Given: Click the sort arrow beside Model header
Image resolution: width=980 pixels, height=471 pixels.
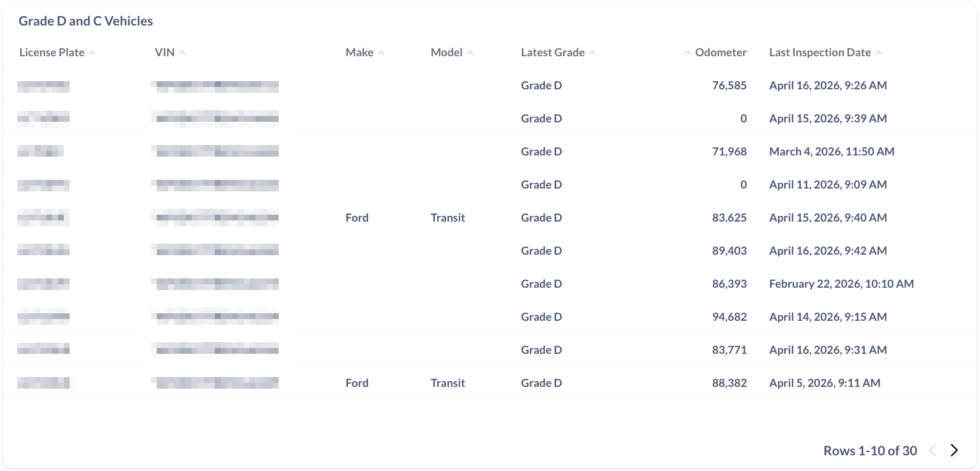Looking at the screenshot, I should coord(470,52).
